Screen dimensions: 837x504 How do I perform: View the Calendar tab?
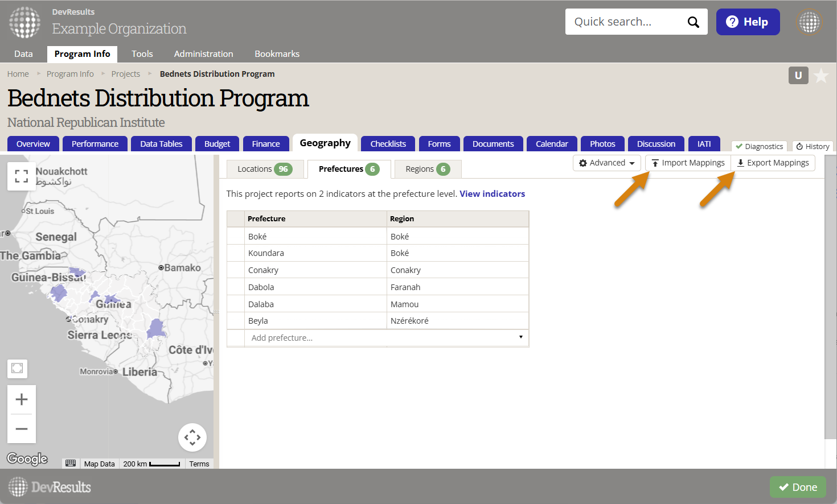pyautogui.click(x=552, y=144)
